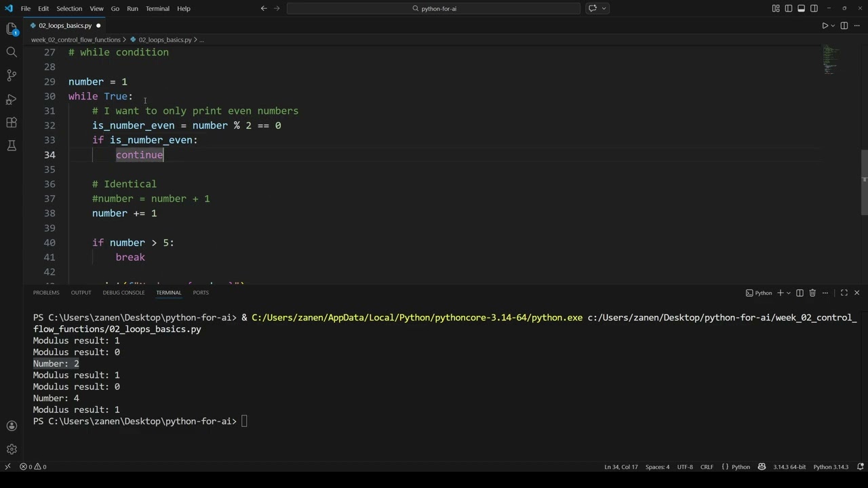Go back with the left arrow
The image size is (868, 488).
pos(264,8)
